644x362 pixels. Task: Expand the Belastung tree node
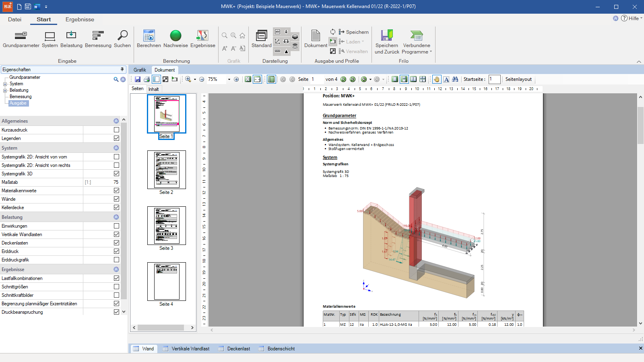point(5,90)
